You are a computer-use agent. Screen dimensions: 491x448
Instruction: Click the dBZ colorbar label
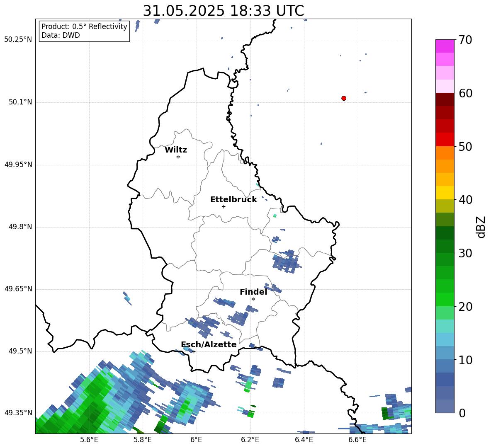pyautogui.click(x=481, y=227)
